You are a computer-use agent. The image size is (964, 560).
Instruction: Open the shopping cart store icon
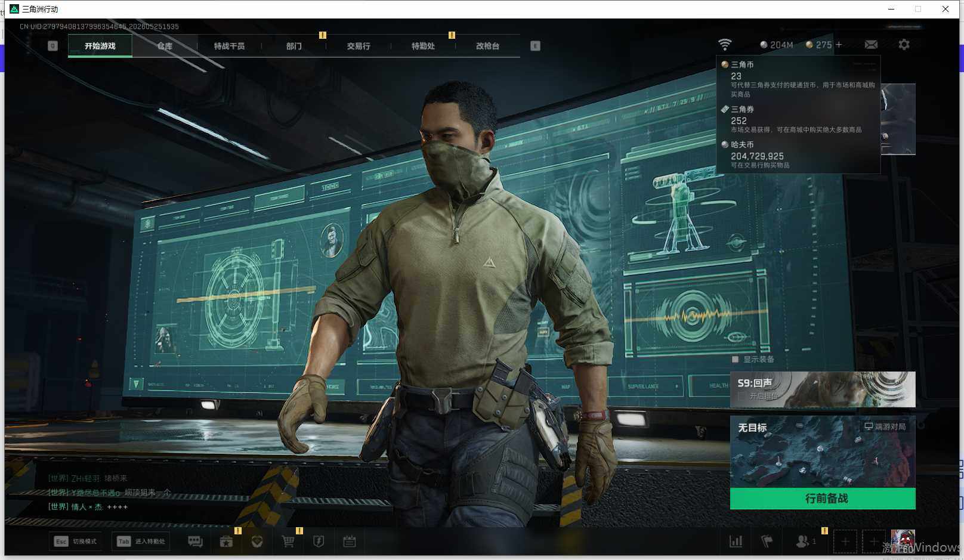click(x=288, y=542)
